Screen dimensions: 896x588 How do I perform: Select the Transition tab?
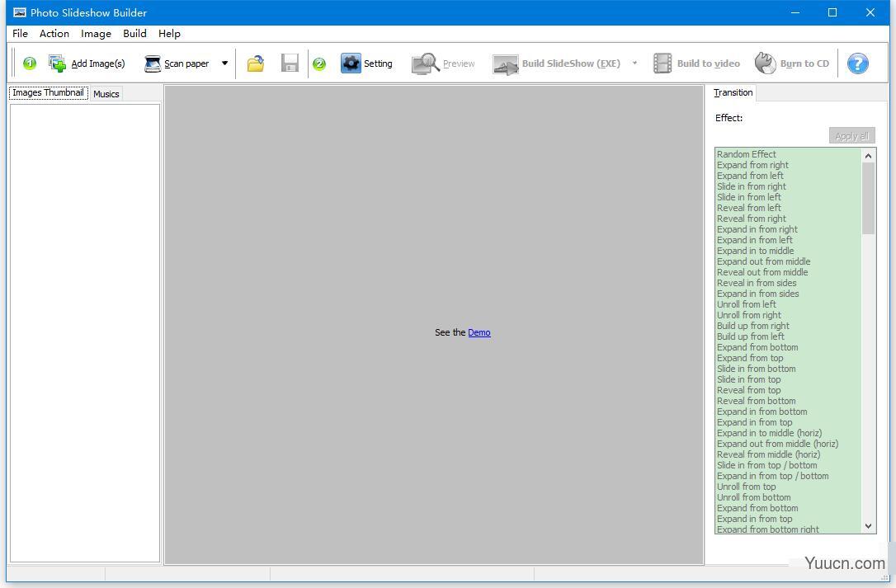tap(733, 92)
